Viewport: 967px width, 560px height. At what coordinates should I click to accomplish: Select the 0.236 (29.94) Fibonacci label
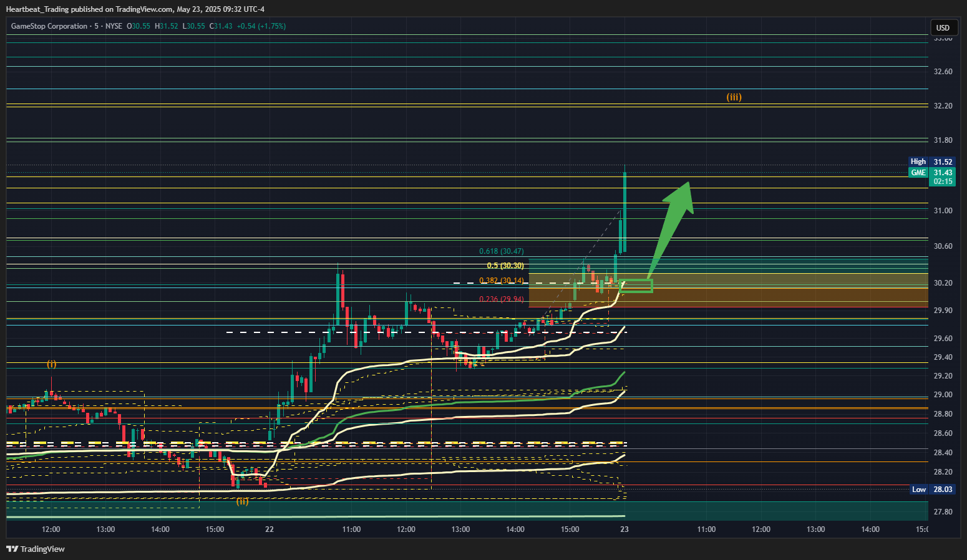pyautogui.click(x=502, y=299)
